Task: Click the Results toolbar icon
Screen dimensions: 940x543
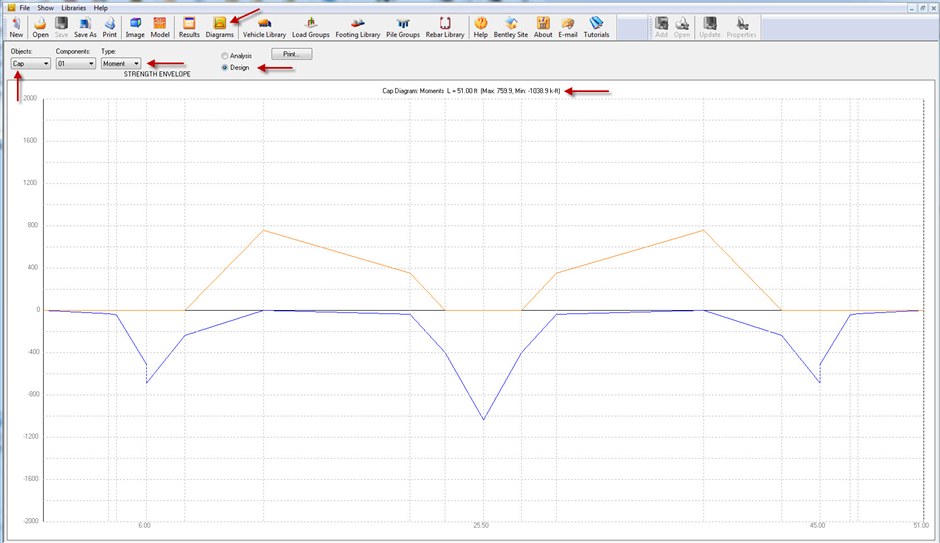Action: [189, 26]
